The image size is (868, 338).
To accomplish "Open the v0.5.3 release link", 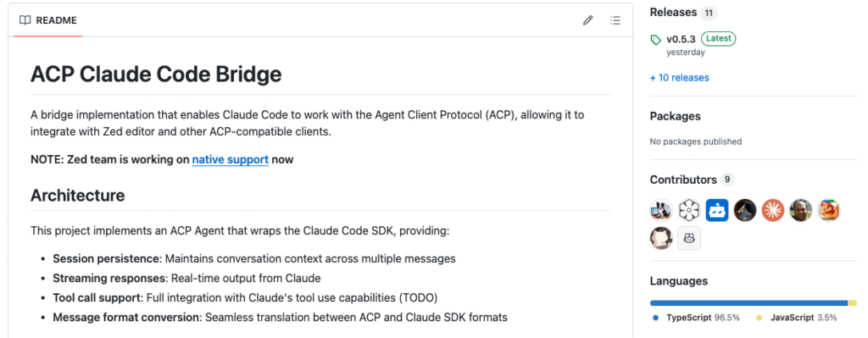I will click(681, 39).
